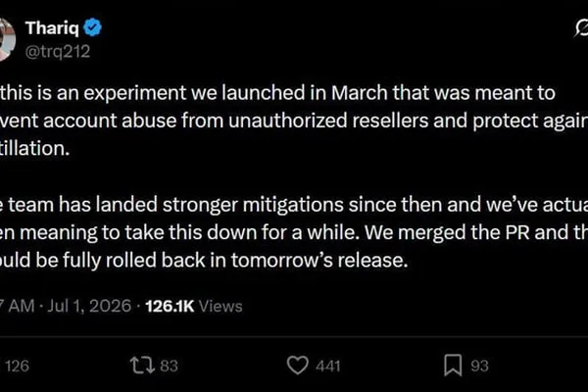Click the "AM" time portion of the timestamp
Image resolution: width=588 pixels, height=392 pixels.
click(x=22, y=306)
